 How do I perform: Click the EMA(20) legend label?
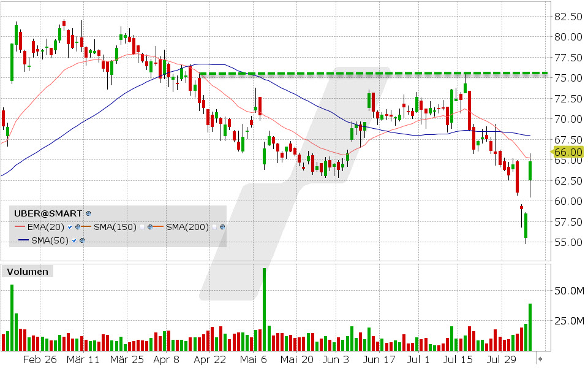tap(46, 227)
